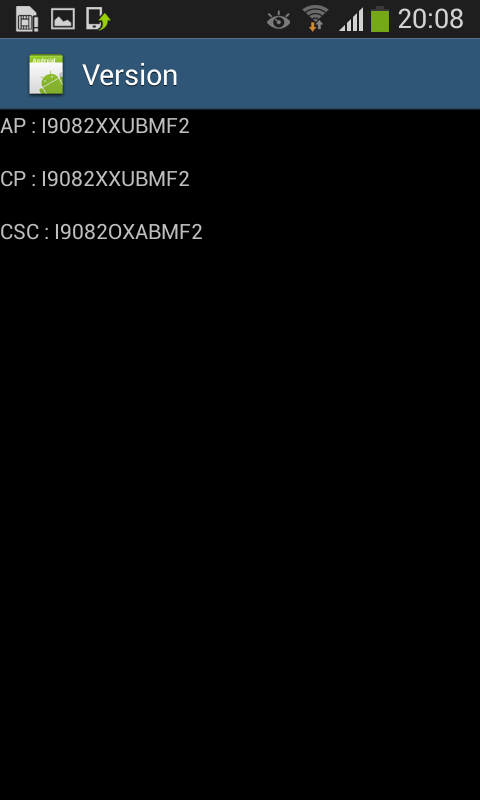Tap the empty gap in the status bar
Viewport: 480px width, 800px height.
189,19
